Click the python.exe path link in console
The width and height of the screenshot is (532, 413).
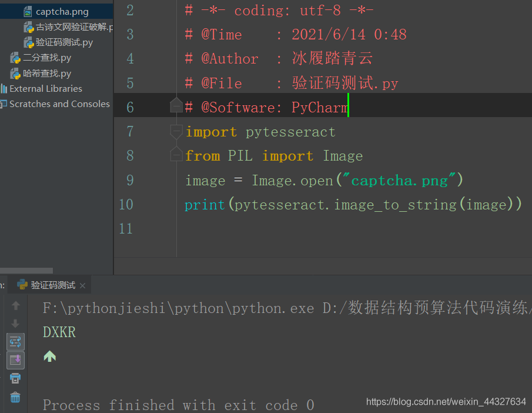(179, 308)
